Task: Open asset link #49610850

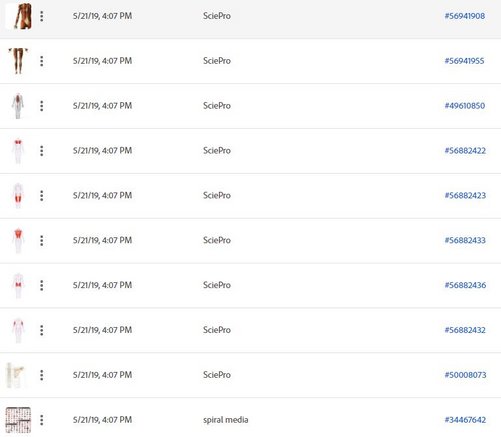Action: (x=465, y=106)
